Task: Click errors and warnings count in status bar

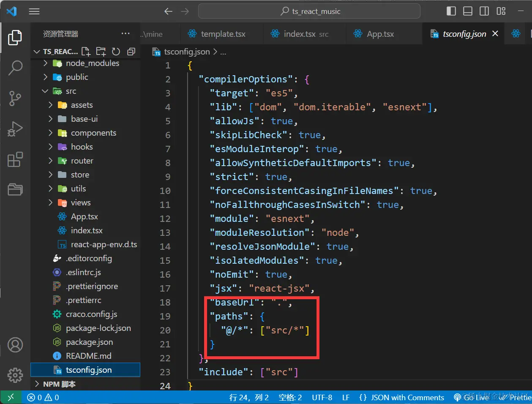Action: pyautogui.click(x=43, y=397)
